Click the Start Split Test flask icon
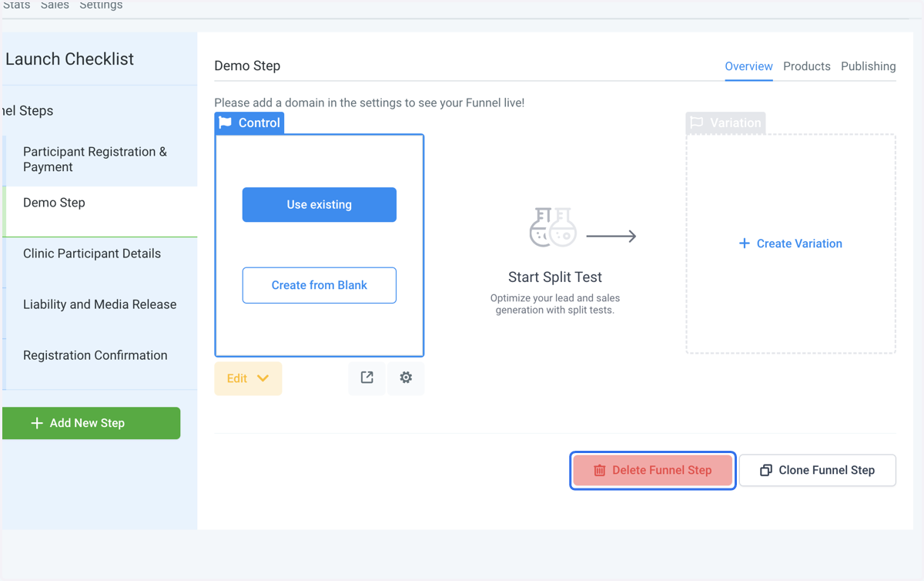The height and width of the screenshot is (581, 924). click(553, 227)
